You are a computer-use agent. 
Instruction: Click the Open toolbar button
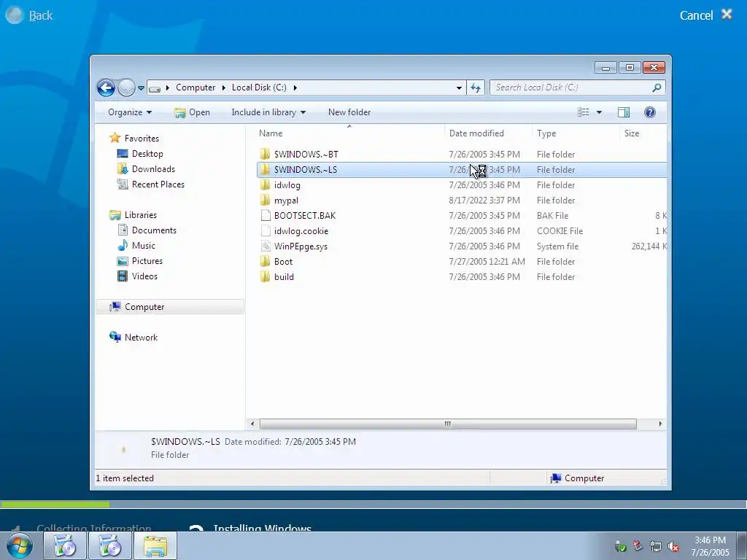(x=192, y=112)
